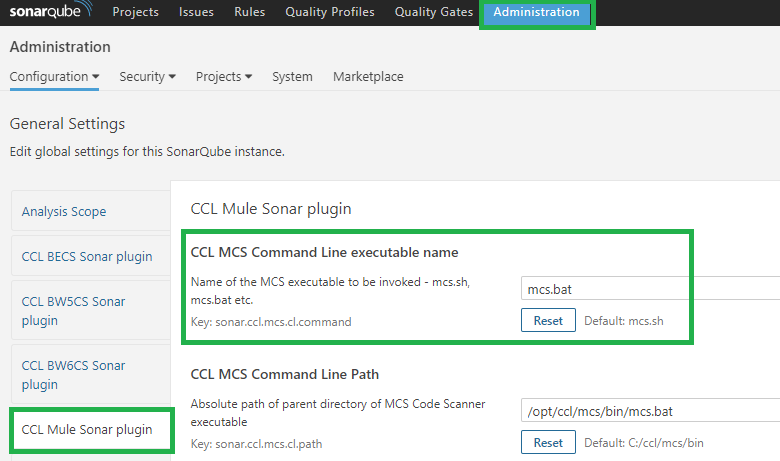Click 'CCL MCS Command Line Path' heading
The width and height of the screenshot is (780, 461).
coord(285,374)
